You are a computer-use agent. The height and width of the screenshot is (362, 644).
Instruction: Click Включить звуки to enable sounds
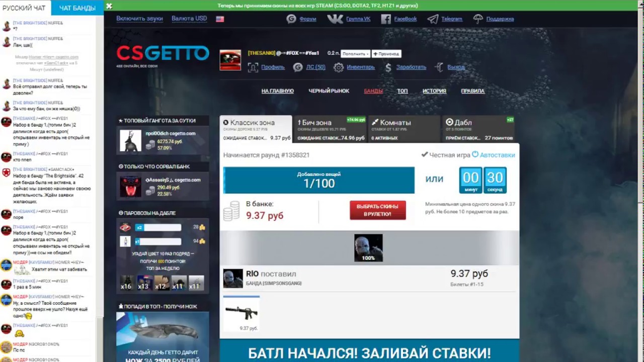click(139, 19)
